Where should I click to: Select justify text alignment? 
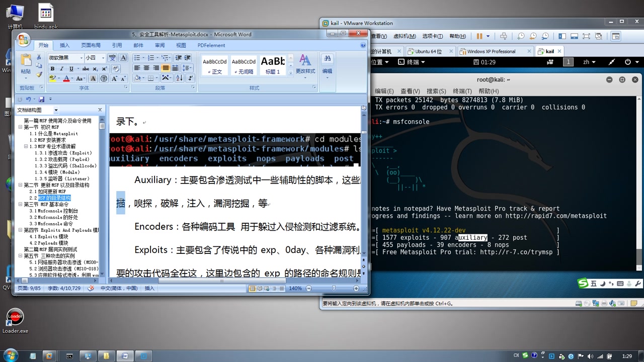pos(166,68)
